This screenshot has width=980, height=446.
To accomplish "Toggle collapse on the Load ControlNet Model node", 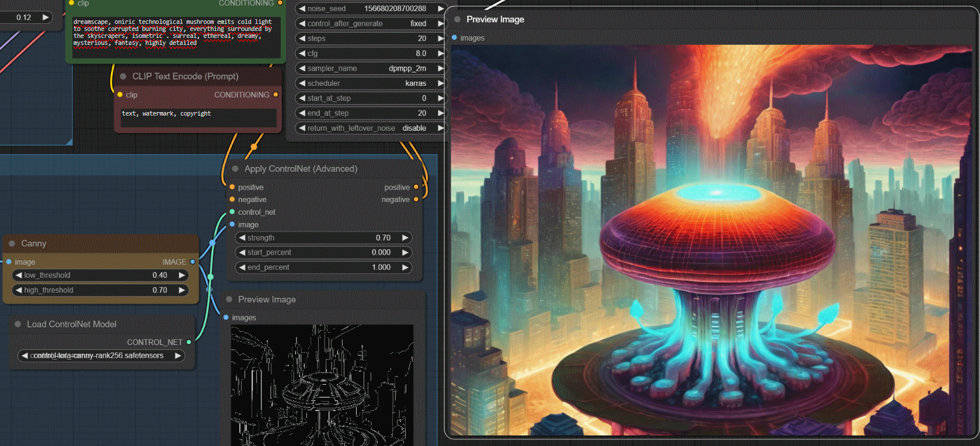I will click(18, 325).
